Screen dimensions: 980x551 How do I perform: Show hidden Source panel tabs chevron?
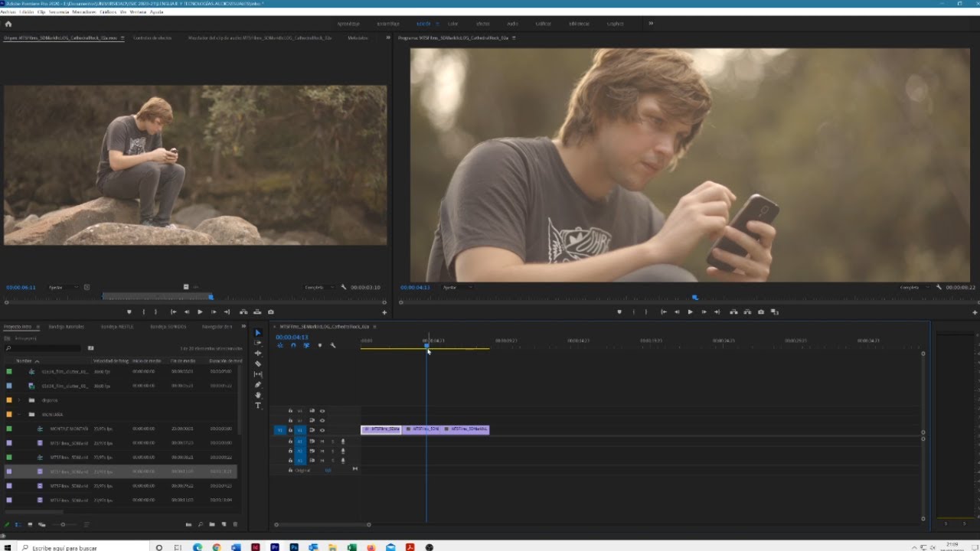(387, 37)
